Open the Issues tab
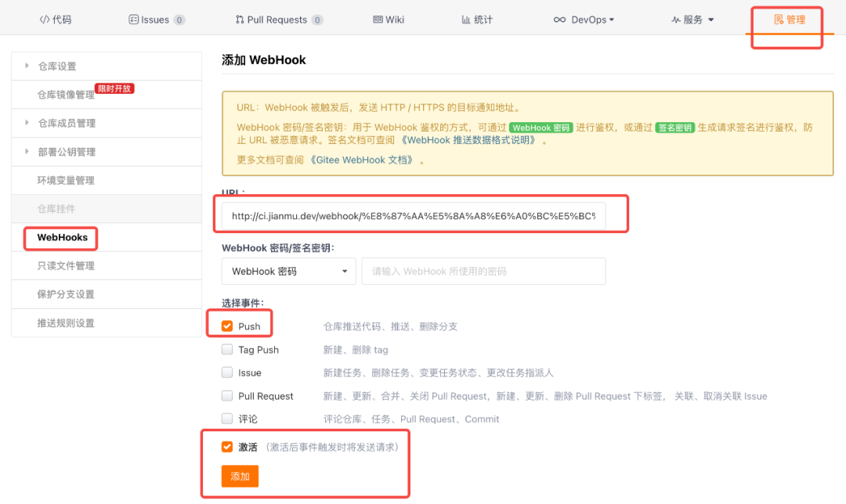Viewport: 846px width, 504px height. 157,20
